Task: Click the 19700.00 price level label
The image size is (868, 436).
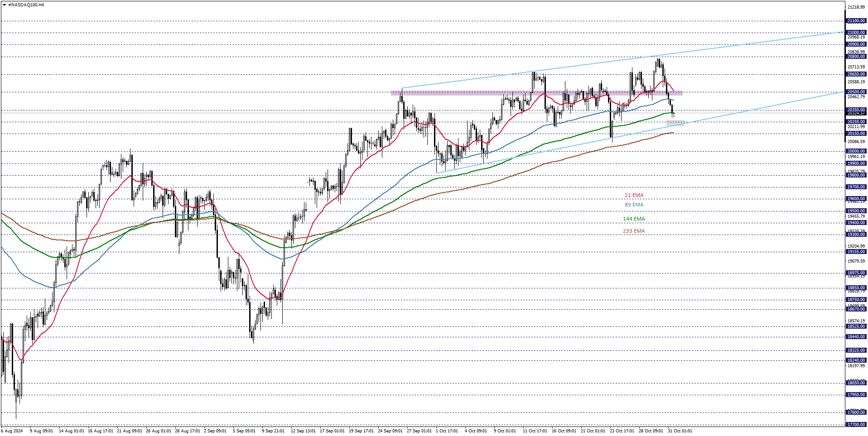Action: [x=856, y=187]
